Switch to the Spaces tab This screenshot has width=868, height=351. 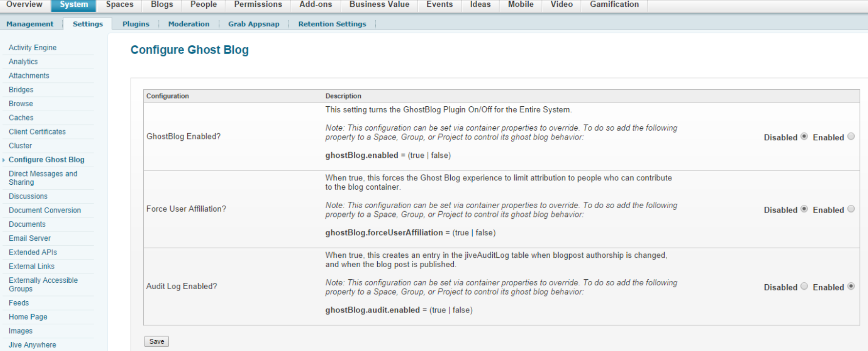click(x=120, y=5)
